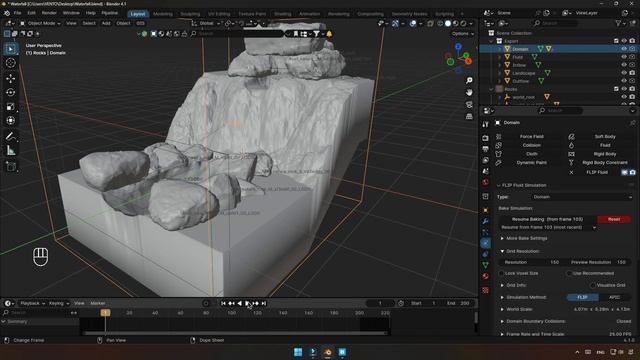Expand More Bake Settings section

point(502,238)
